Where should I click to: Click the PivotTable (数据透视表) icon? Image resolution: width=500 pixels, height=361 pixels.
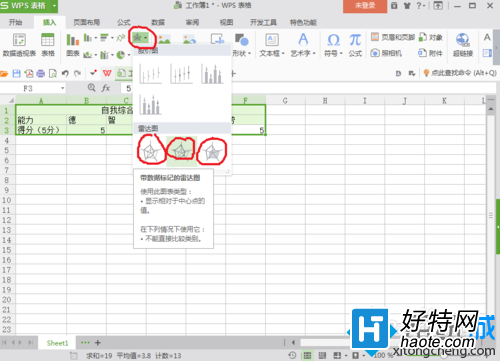coord(19,40)
